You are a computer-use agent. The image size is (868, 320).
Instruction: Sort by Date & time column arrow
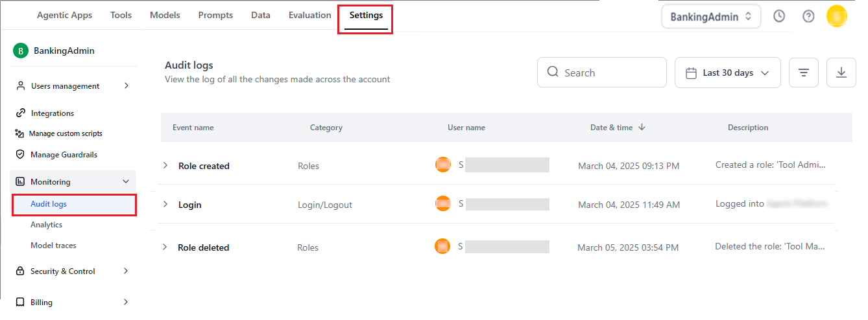pyautogui.click(x=642, y=127)
